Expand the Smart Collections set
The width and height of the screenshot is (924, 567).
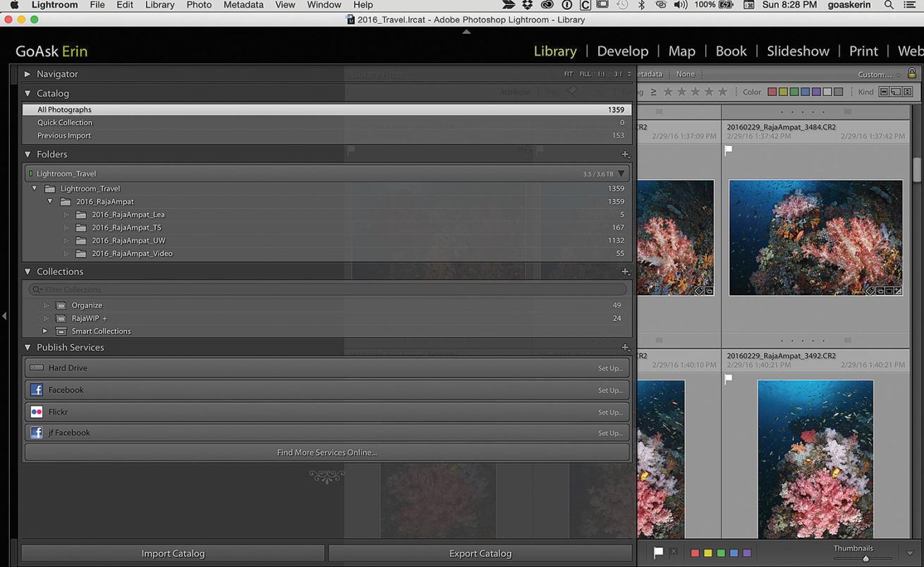46,331
